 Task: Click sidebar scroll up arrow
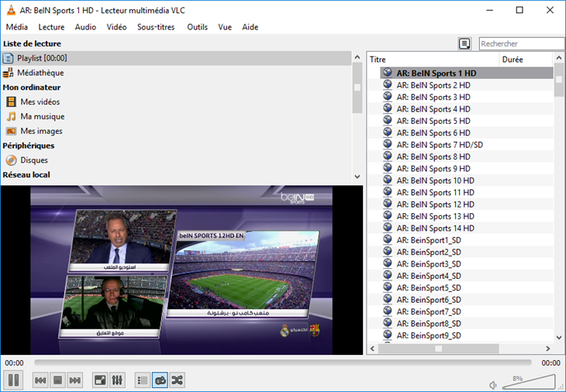pyautogui.click(x=357, y=57)
